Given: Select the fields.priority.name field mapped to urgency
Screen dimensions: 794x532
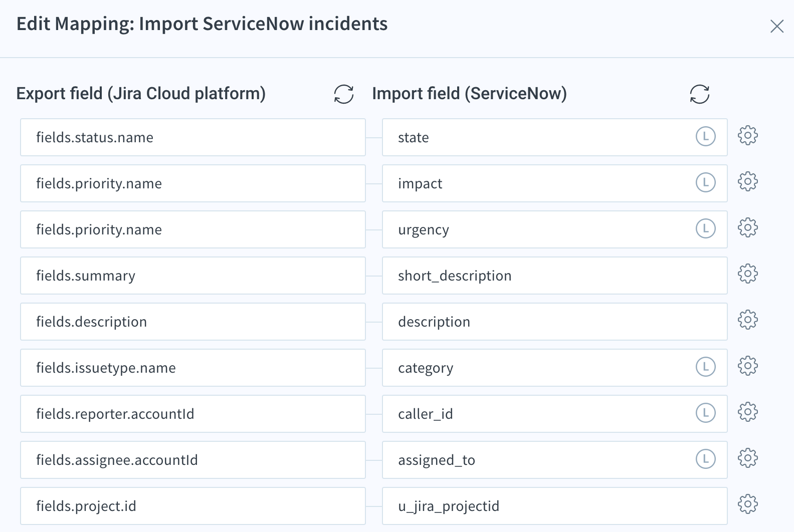Looking at the screenshot, I should 193,229.
